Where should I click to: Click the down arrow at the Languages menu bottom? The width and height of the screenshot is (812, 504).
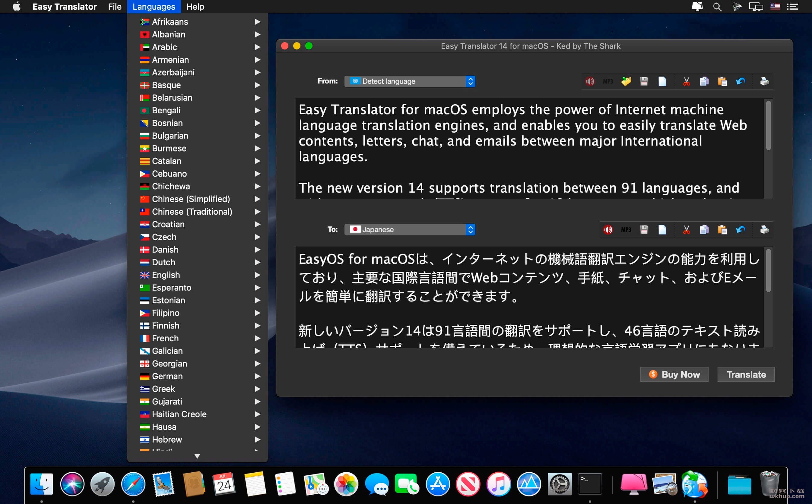tap(197, 456)
